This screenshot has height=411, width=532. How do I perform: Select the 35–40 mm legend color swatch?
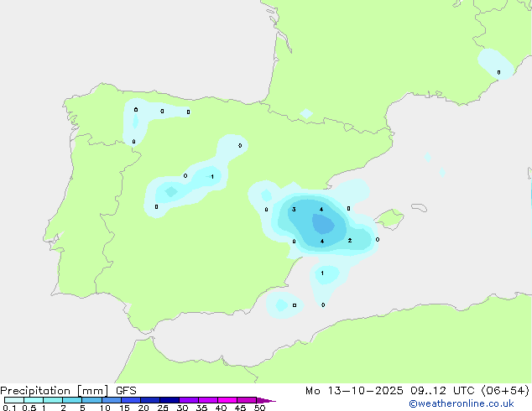(207, 400)
